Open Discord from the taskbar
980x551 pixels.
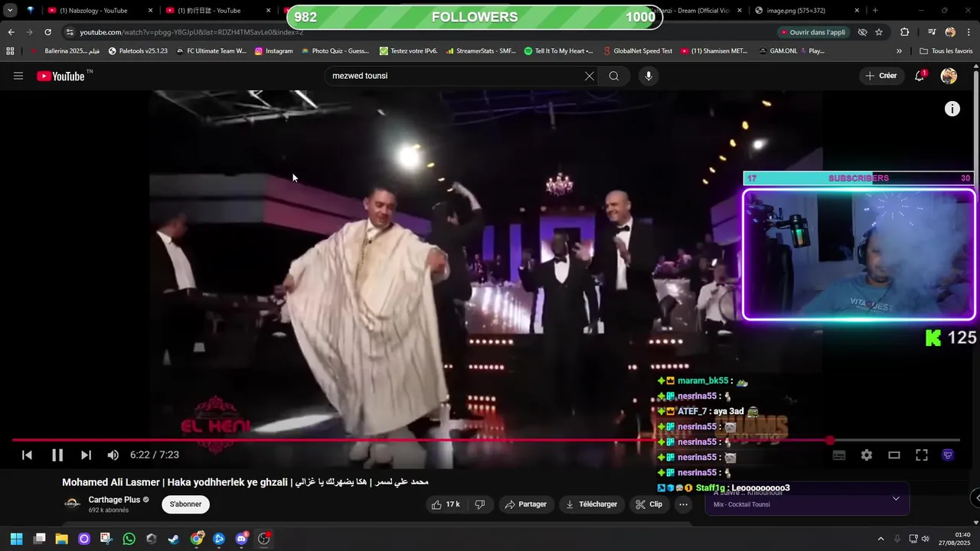tap(242, 539)
